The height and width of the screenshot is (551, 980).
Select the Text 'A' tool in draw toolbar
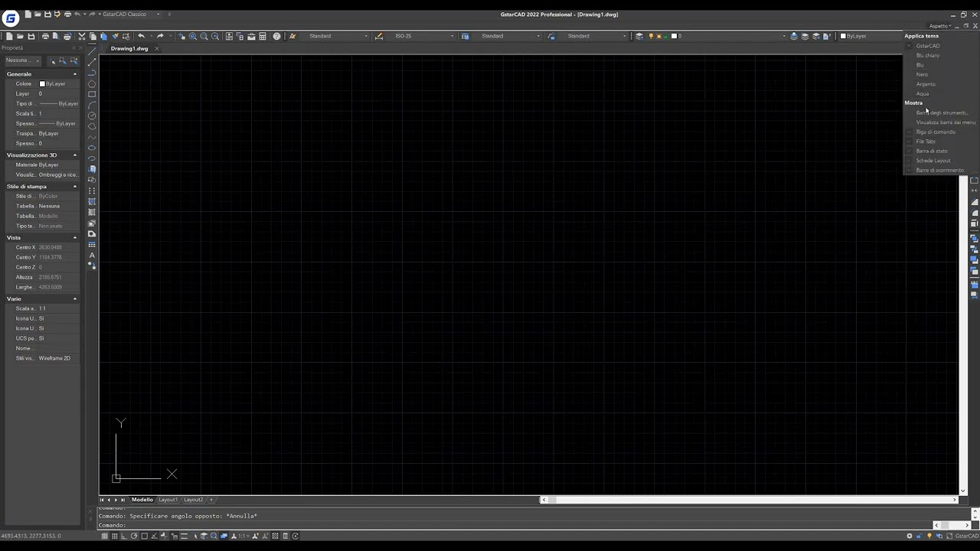click(92, 255)
